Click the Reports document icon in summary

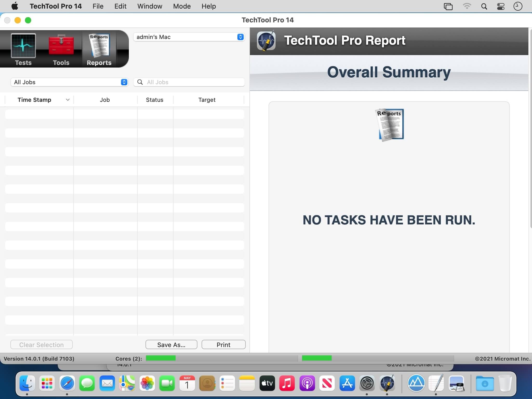pos(389,125)
